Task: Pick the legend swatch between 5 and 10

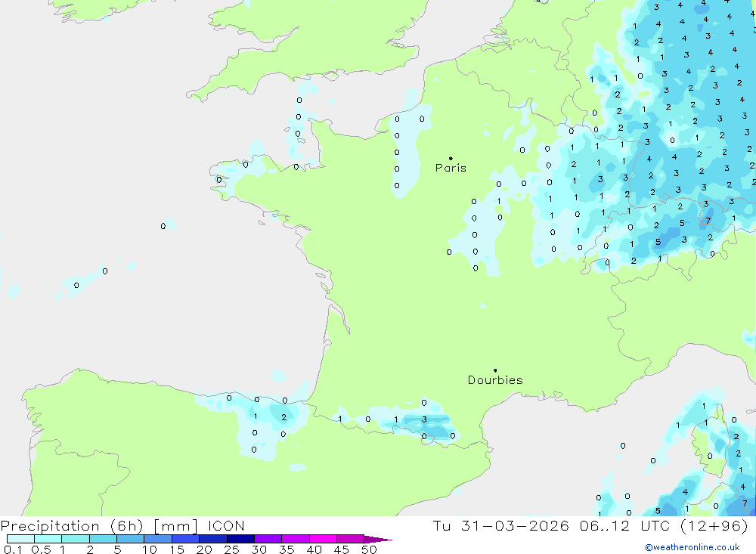Action: 131,539
